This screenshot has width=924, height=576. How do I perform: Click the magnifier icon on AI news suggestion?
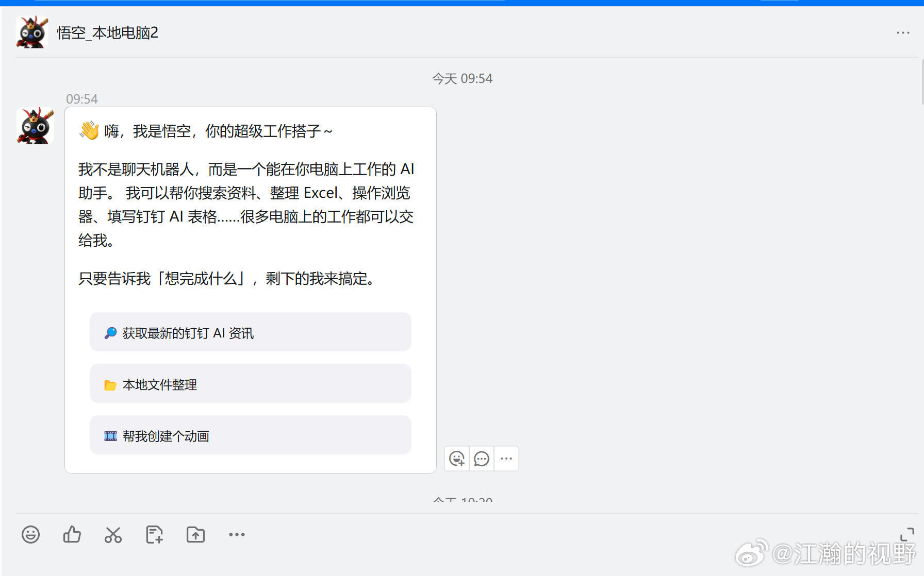[109, 332]
